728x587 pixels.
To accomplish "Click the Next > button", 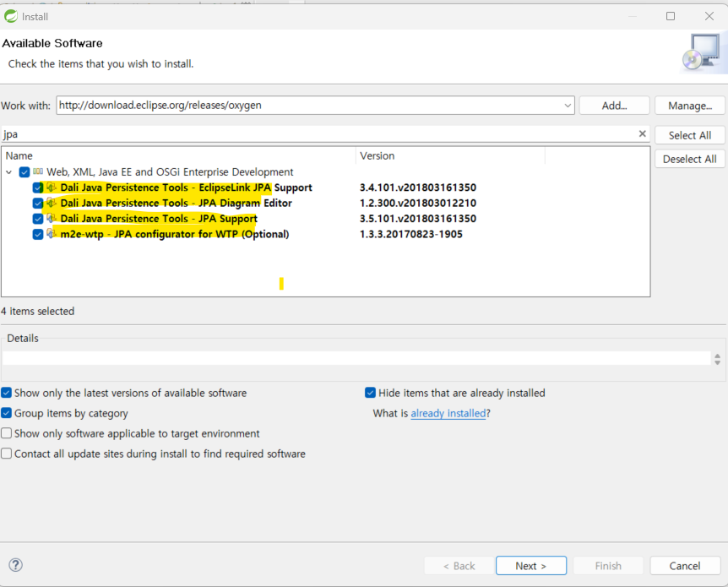I will pos(531,566).
